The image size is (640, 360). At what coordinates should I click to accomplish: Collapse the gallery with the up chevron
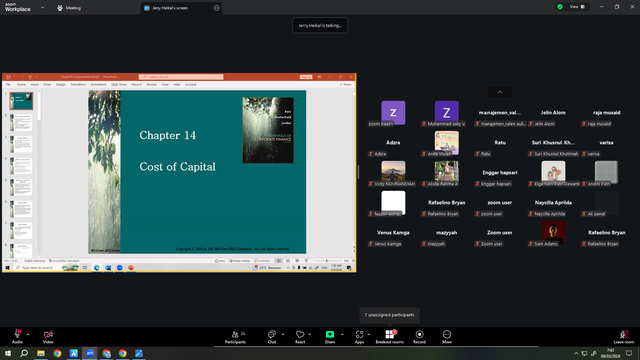tap(500, 92)
